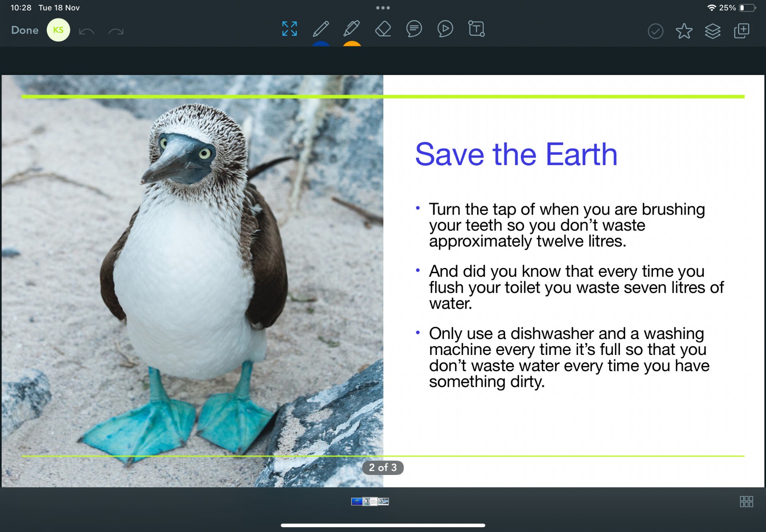Open the page grid overview
The width and height of the screenshot is (766, 532).
pyautogui.click(x=746, y=501)
